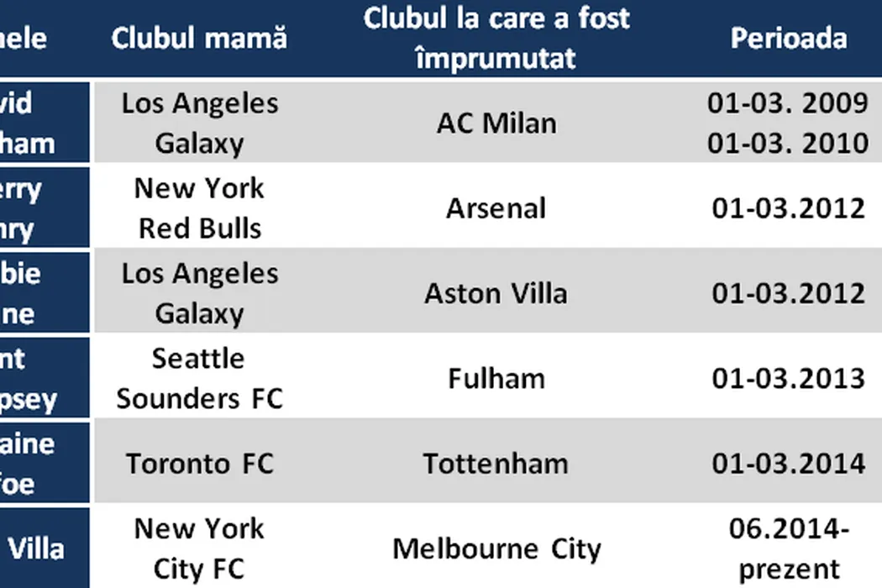882x588 pixels.
Task: Select the Toronto FC cell
Action: [199, 463]
